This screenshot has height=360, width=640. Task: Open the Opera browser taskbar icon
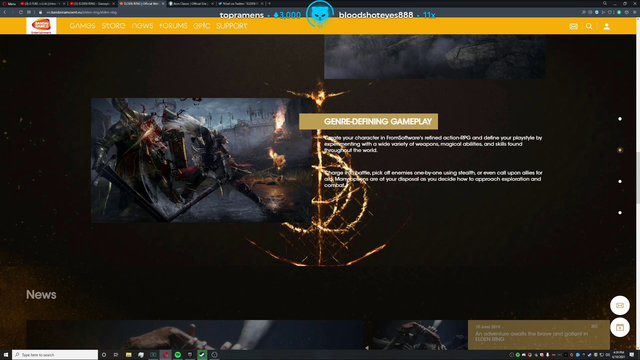click(165, 355)
